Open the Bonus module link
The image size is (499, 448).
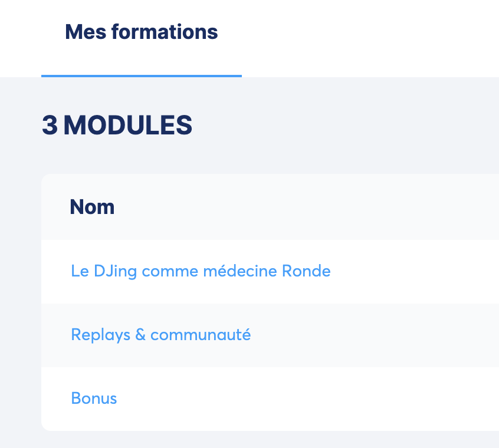tap(94, 398)
